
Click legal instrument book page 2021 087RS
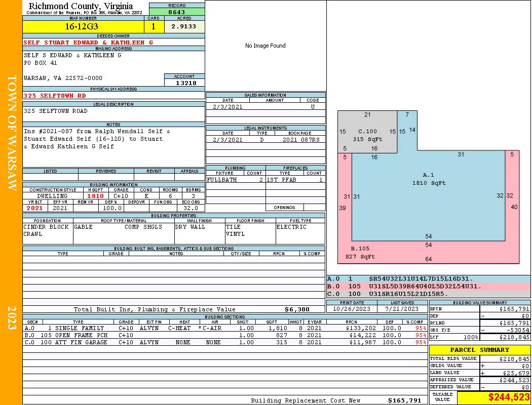301,140
